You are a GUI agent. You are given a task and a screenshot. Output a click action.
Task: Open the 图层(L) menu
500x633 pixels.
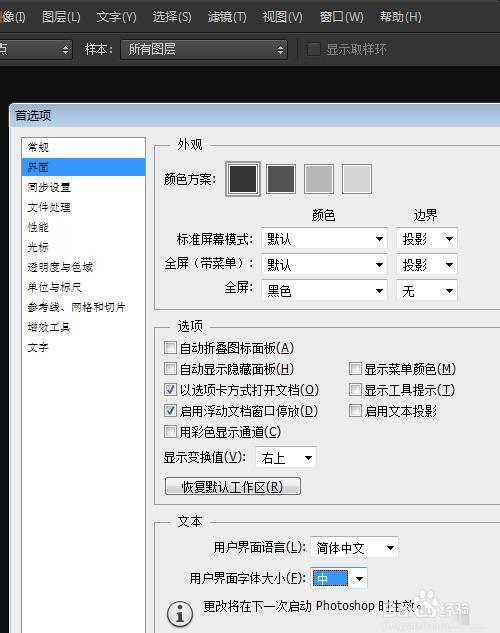pyautogui.click(x=61, y=17)
